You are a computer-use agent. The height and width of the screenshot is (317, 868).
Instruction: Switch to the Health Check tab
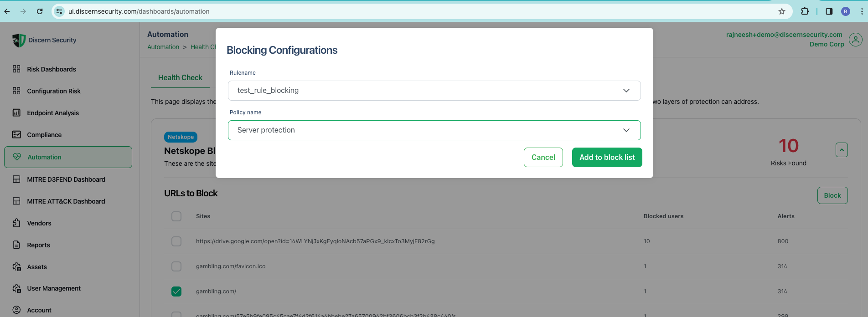tap(180, 77)
